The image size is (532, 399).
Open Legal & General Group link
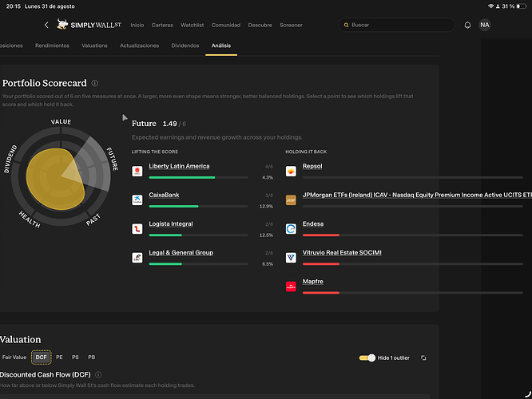click(x=181, y=252)
